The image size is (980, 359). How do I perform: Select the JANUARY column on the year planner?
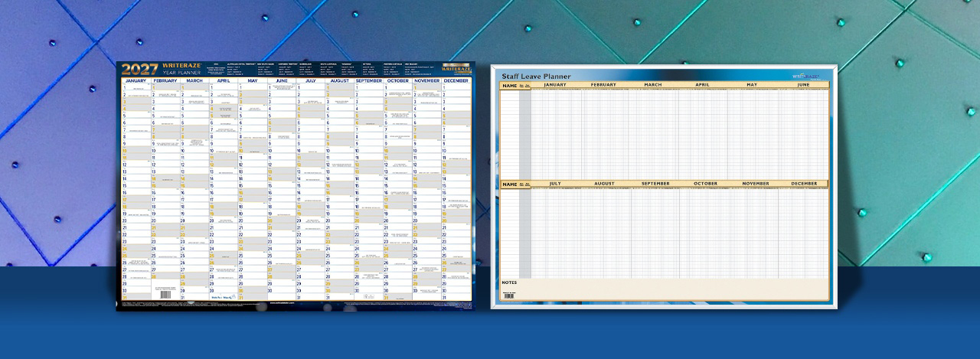(136, 189)
